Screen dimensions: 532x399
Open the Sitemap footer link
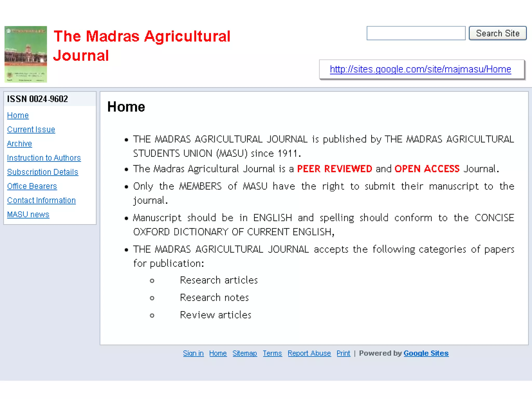point(245,353)
